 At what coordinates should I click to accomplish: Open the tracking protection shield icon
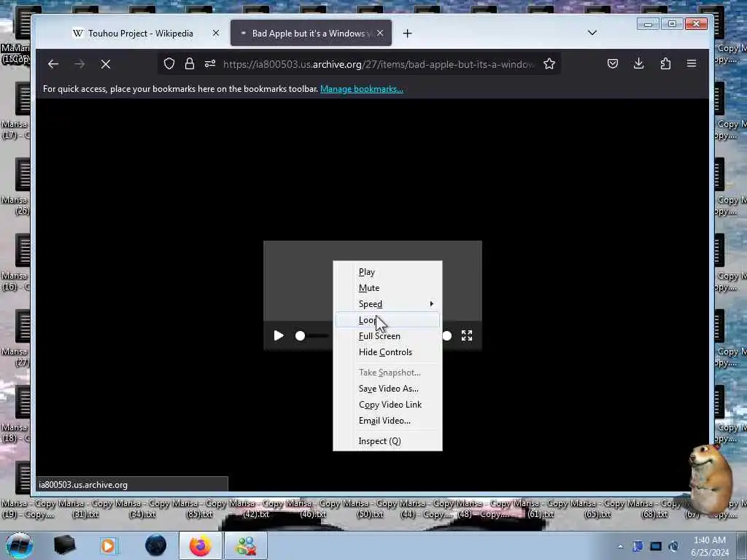[169, 64]
